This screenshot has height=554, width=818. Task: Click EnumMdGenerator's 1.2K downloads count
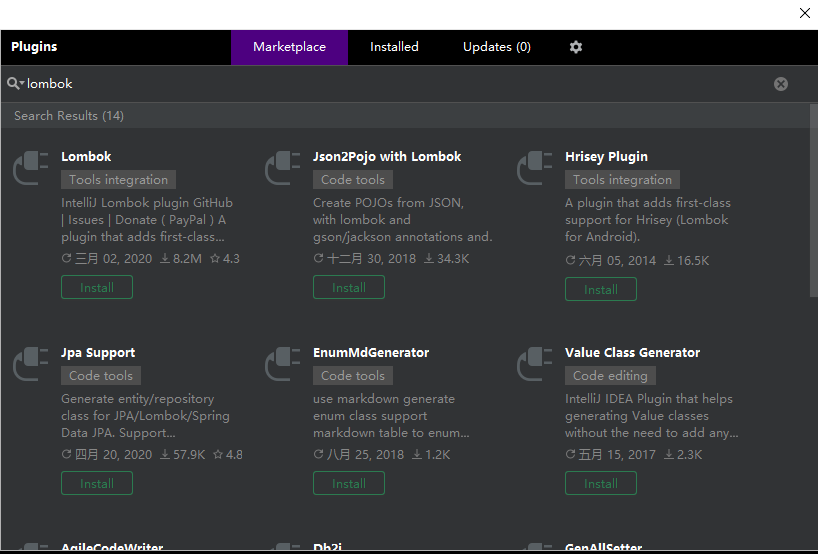(431, 455)
